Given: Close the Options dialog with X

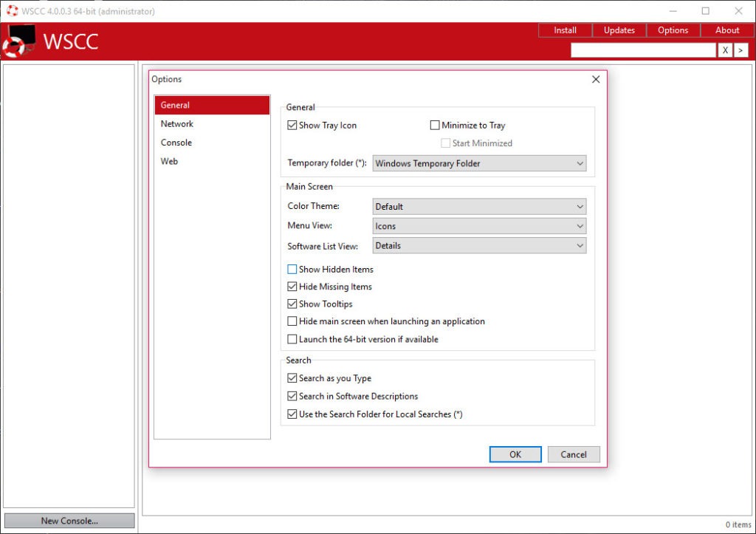Looking at the screenshot, I should 596,79.
